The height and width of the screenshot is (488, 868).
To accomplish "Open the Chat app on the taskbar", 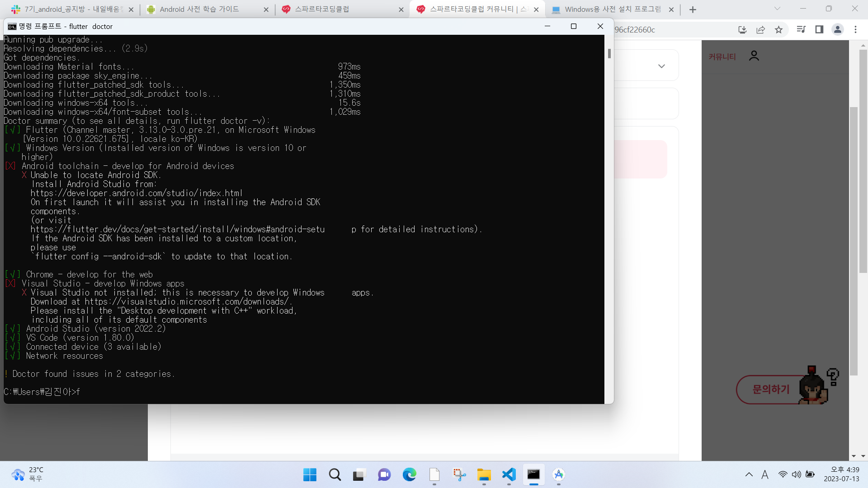I will coord(384,474).
